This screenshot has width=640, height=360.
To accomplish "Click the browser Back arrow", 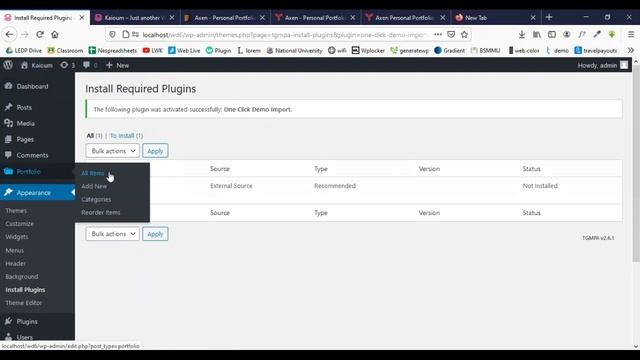I will (9, 35).
